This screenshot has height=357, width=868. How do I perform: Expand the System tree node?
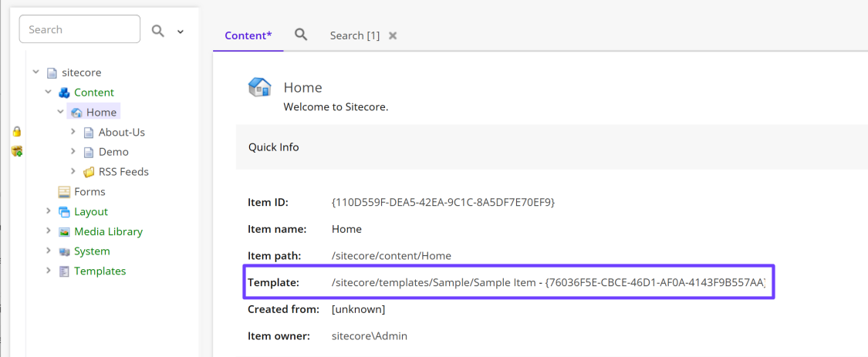[x=48, y=250]
